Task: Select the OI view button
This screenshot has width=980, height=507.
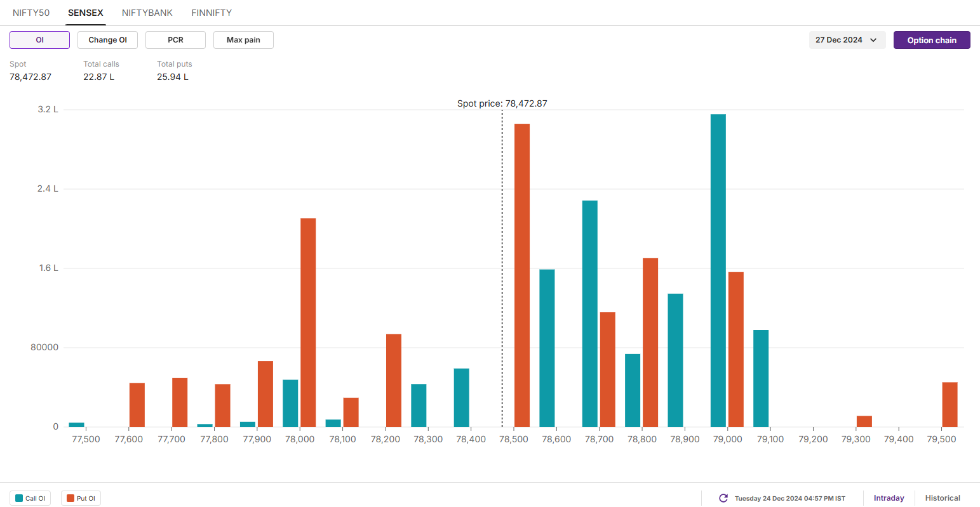Action: tap(39, 40)
